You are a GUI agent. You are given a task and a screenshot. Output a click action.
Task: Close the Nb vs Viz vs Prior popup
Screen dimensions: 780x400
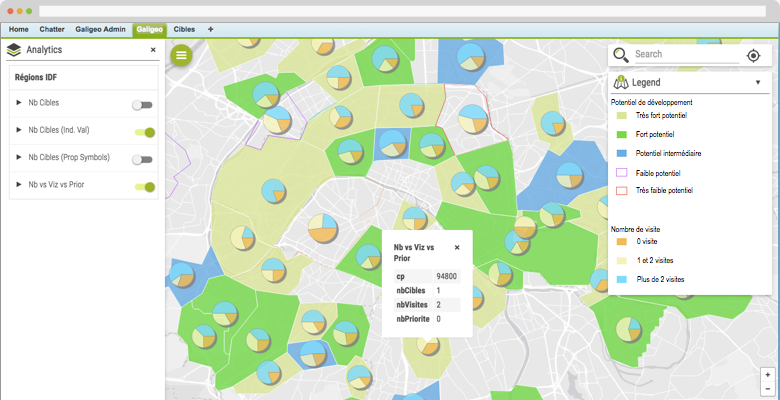pos(457,247)
